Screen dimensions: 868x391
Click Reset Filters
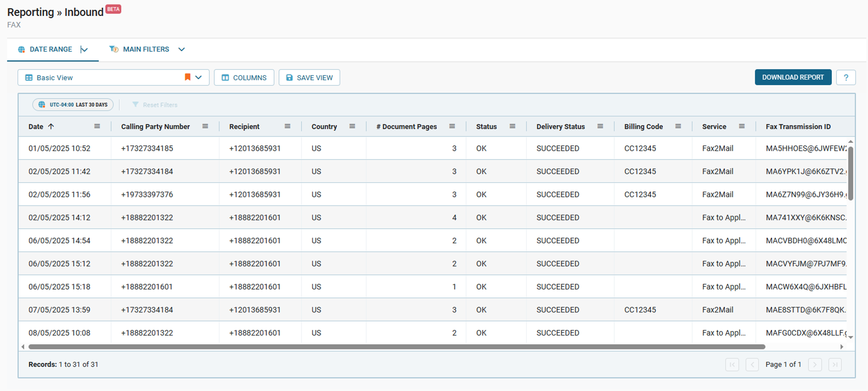[x=155, y=105]
